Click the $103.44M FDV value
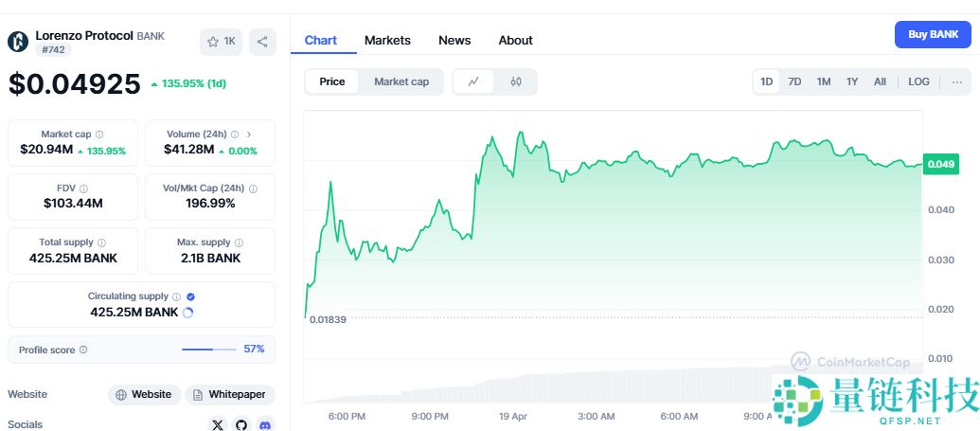This screenshot has height=431, width=980. 73,204
